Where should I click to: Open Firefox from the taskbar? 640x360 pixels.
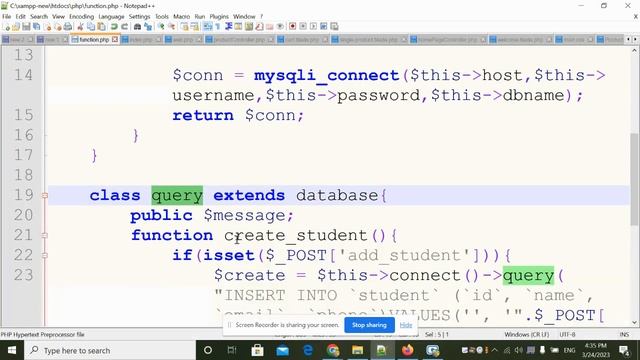407,350
